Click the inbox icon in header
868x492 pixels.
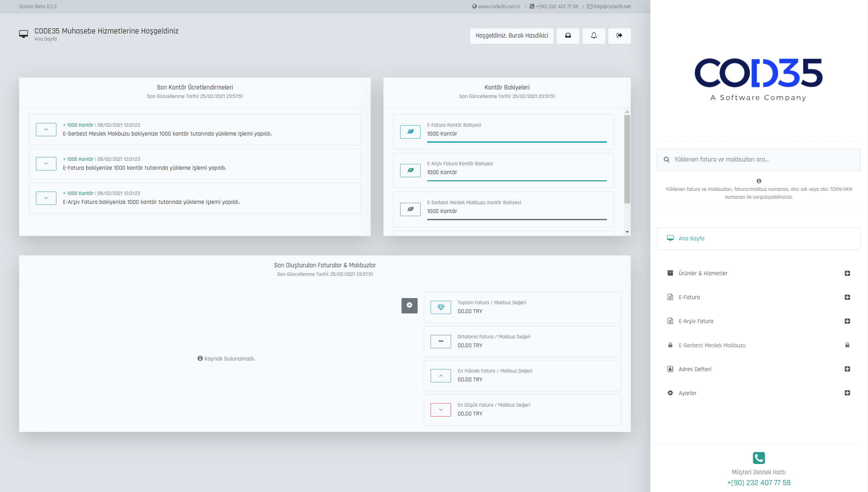[568, 36]
